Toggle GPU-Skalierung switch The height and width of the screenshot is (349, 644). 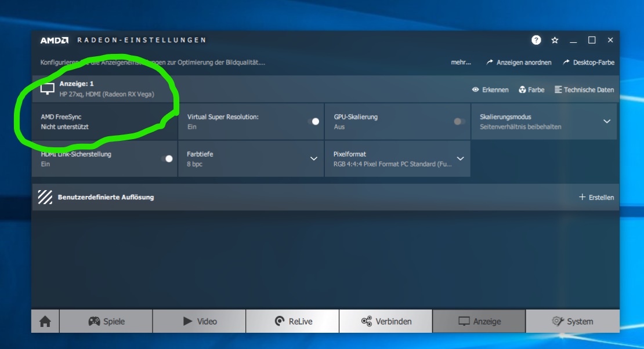459,121
